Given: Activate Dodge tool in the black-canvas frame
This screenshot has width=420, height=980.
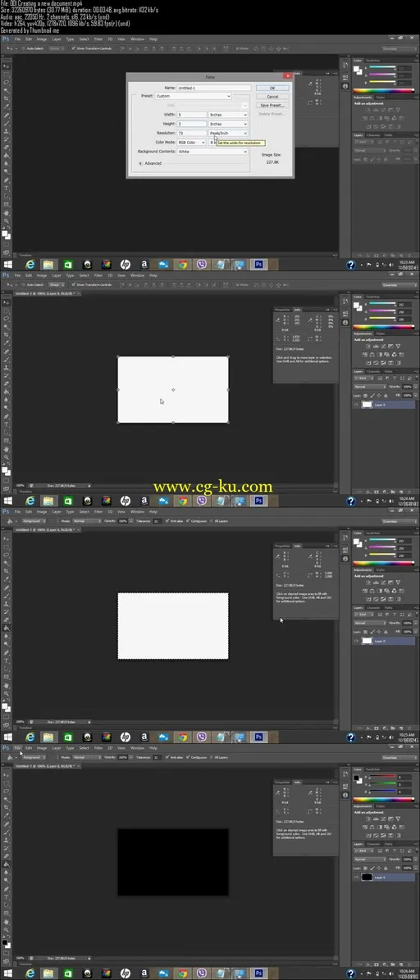Looking at the screenshot, I should 7,880.
